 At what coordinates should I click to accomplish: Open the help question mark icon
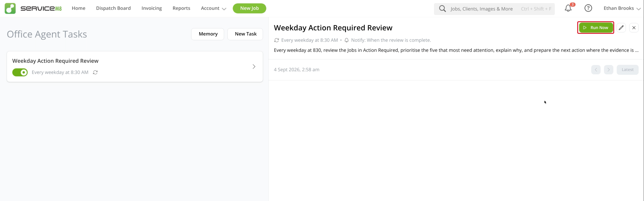click(588, 8)
